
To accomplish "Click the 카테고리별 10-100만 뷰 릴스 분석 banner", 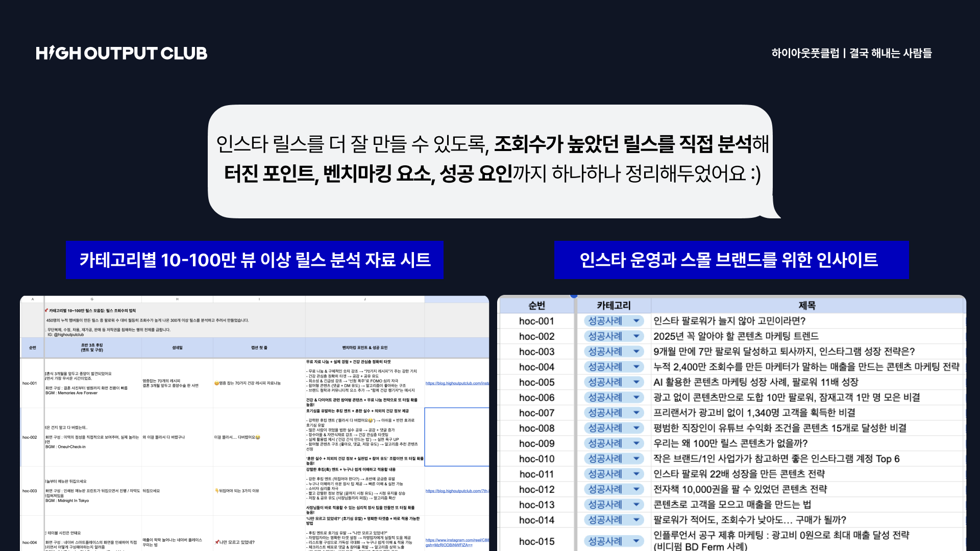I will [x=255, y=260].
